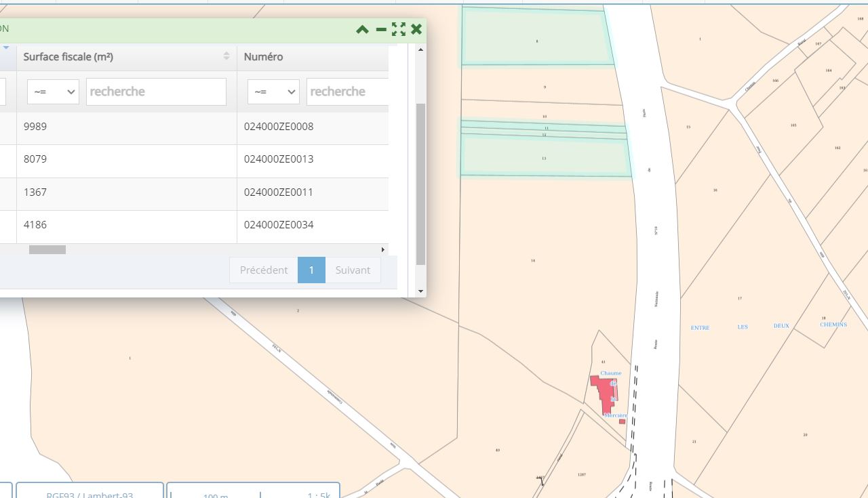Close the results table panel

pos(416,29)
